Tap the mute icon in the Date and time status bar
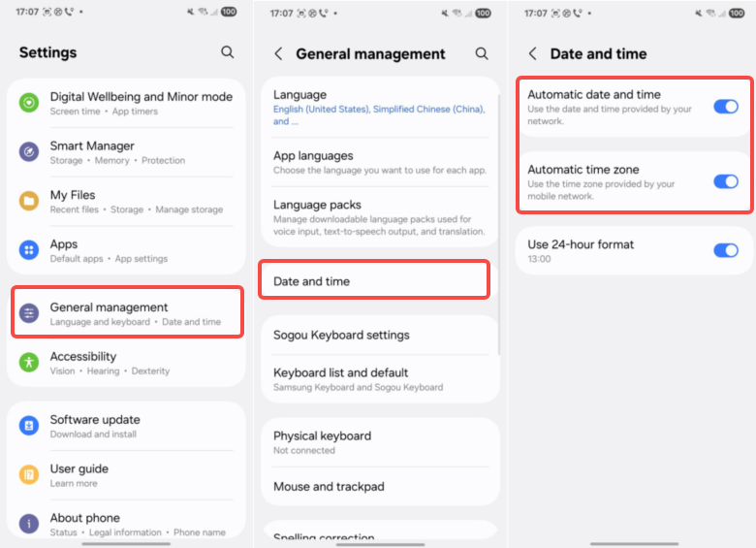 (x=699, y=13)
